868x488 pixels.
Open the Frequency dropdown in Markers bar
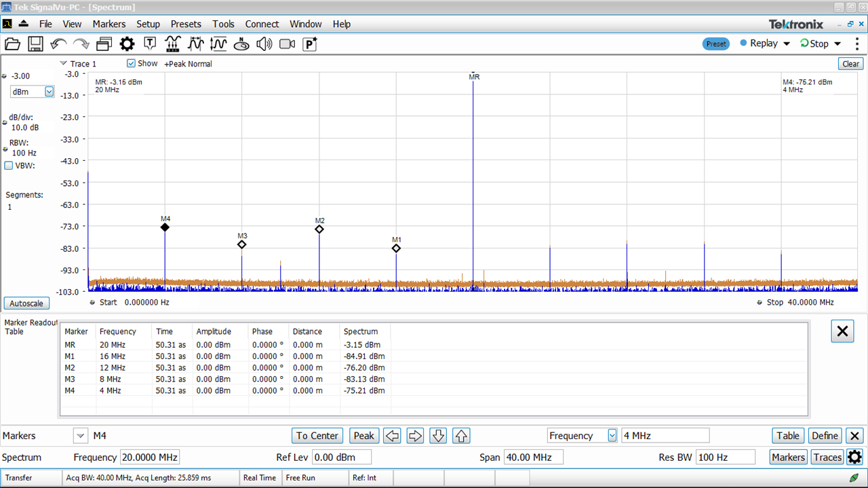point(612,436)
